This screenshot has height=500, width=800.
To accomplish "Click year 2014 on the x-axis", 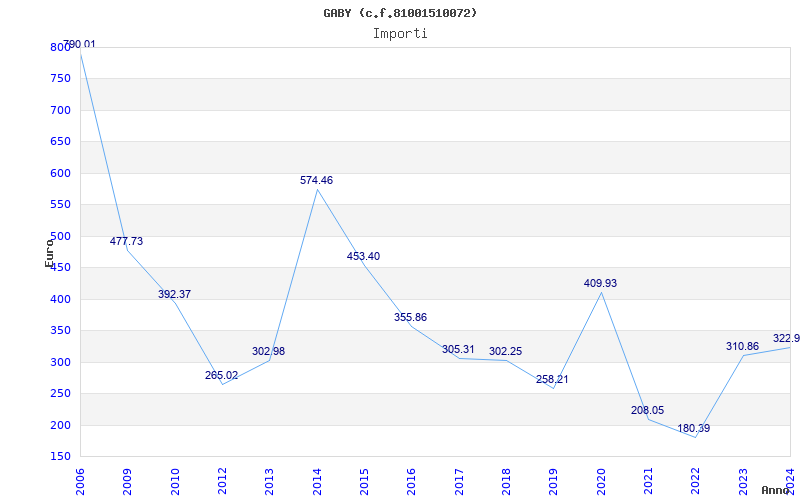I will coord(317,482).
